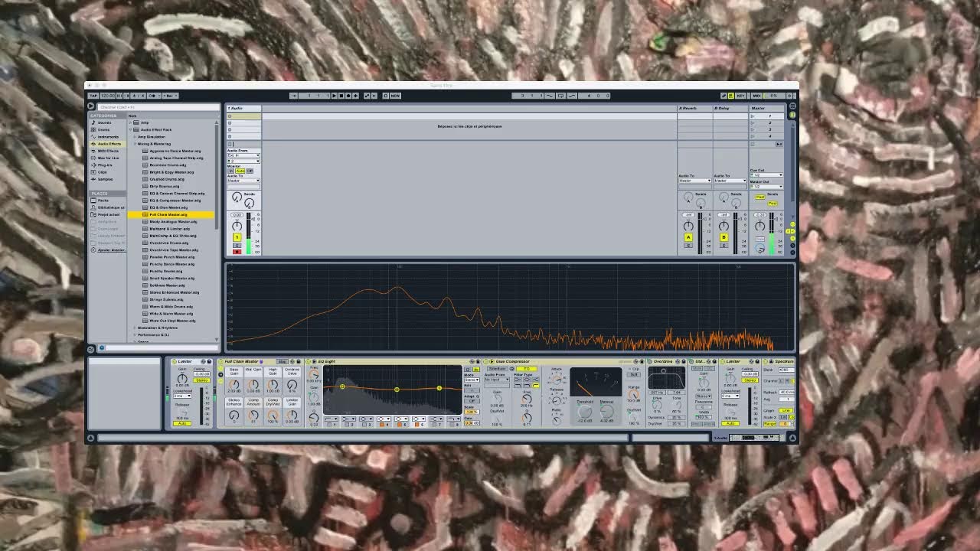Screen dimensions: 980x551
Task: Open Audio To dropdown on track 1
Action: pos(243,181)
